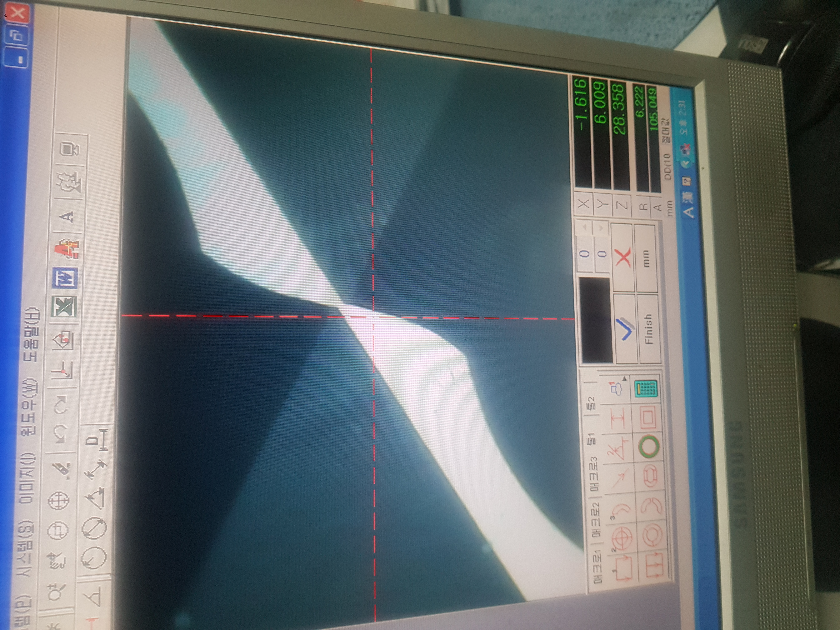
Task: Switch to the 툴2 tab
Action: tap(590, 404)
